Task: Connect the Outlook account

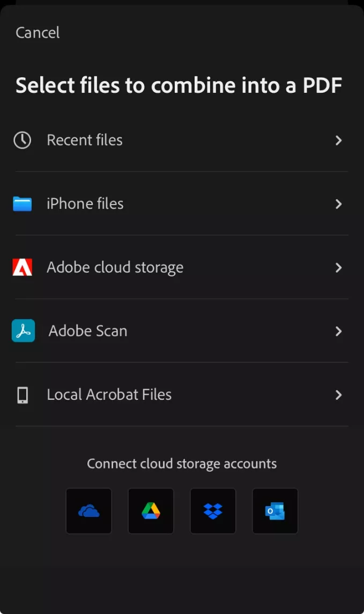Action: coord(275,510)
